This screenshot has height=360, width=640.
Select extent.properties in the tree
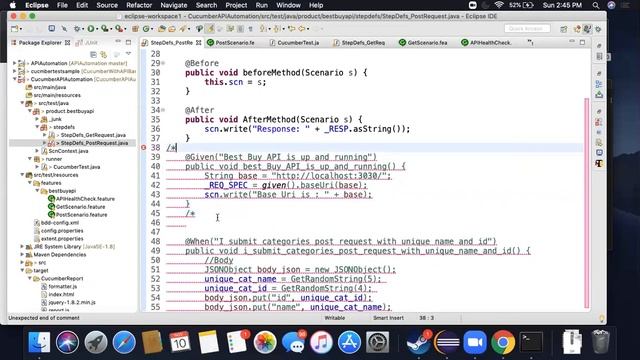click(62, 239)
